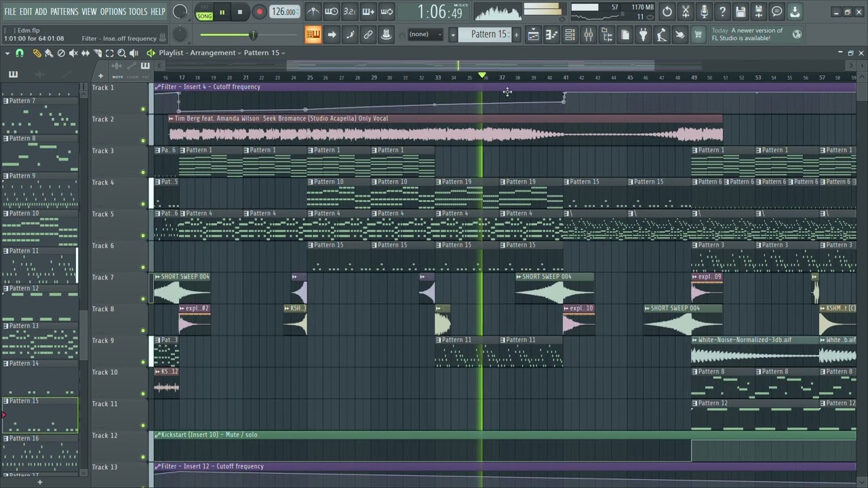Click the link icon in the recording panel
This screenshot has width=868, height=488.
368,35
